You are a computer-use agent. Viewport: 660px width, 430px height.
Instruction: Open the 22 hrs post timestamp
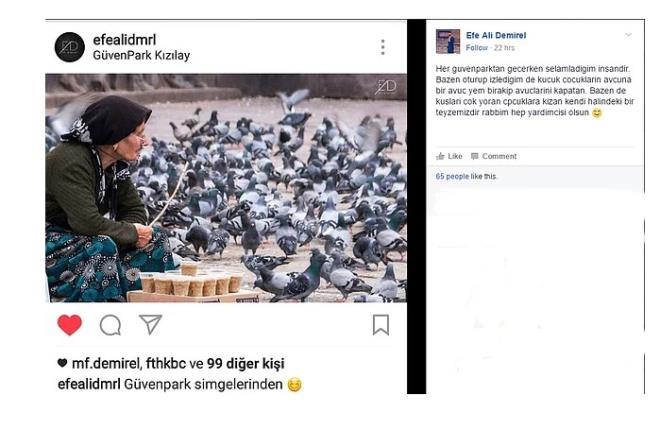click(504, 48)
